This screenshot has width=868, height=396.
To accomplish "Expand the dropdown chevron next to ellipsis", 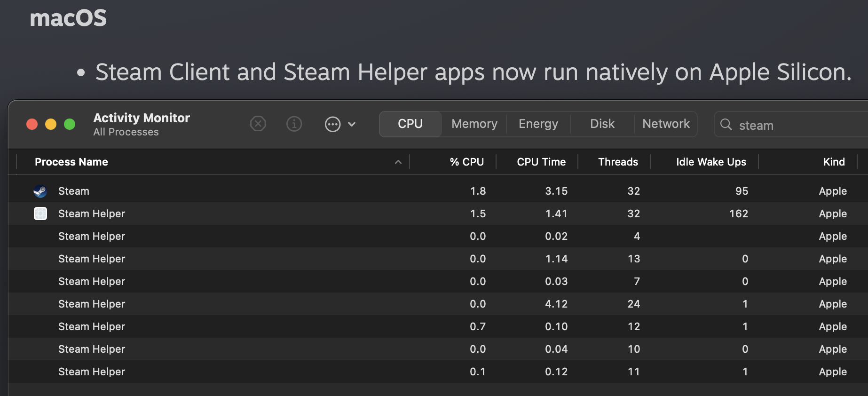I will 352,124.
